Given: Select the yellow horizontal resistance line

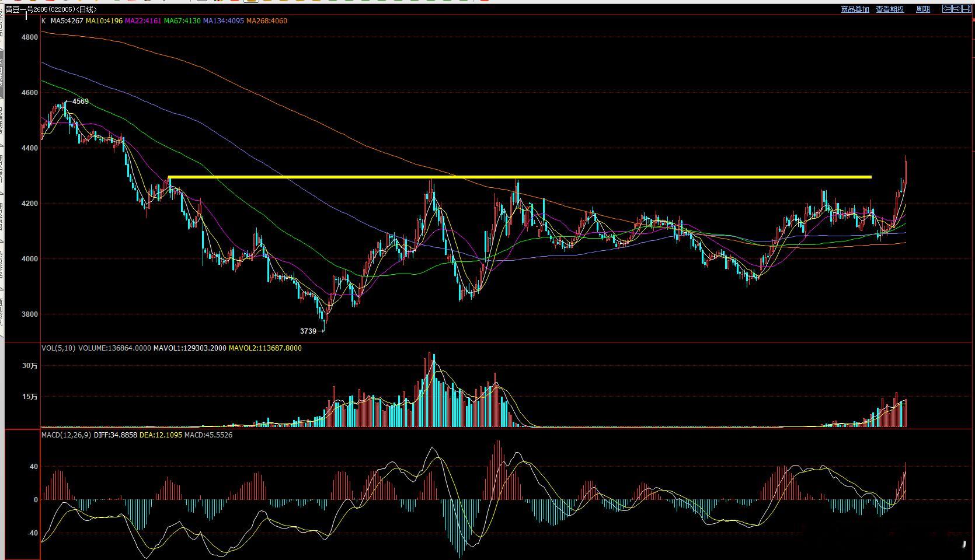Looking at the screenshot, I should [x=520, y=177].
